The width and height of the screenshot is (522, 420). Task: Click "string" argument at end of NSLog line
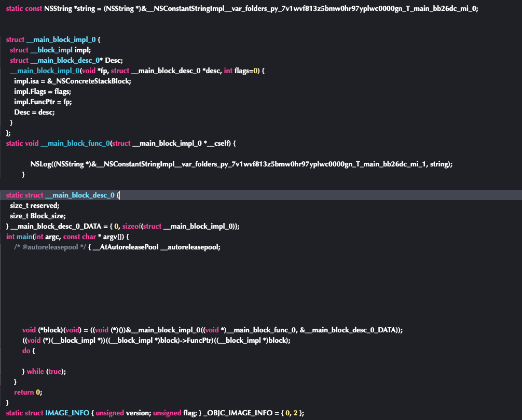point(439,164)
